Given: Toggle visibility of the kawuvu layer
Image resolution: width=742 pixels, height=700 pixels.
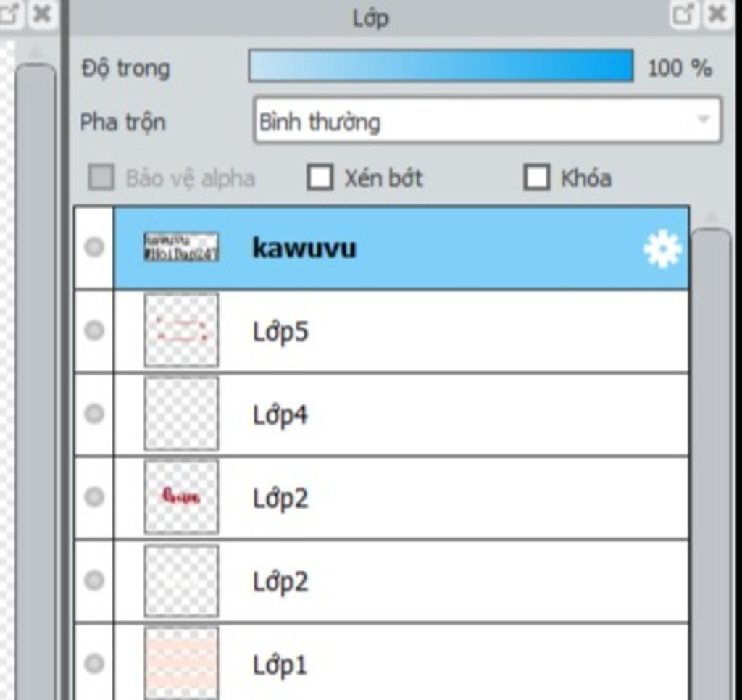Looking at the screenshot, I should click(94, 248).
